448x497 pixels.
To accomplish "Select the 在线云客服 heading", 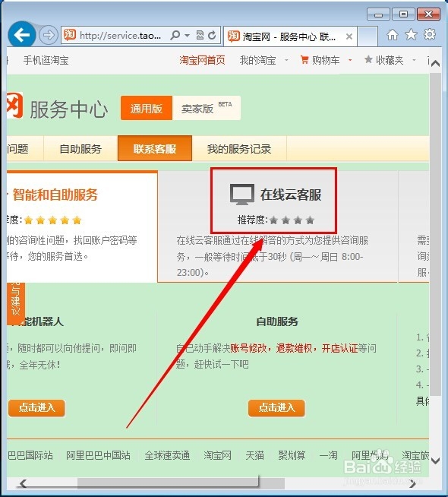I will click(291, 195).
